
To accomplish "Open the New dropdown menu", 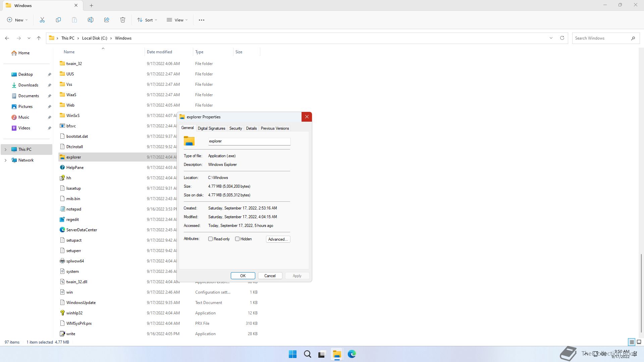I will click(17, 20).
